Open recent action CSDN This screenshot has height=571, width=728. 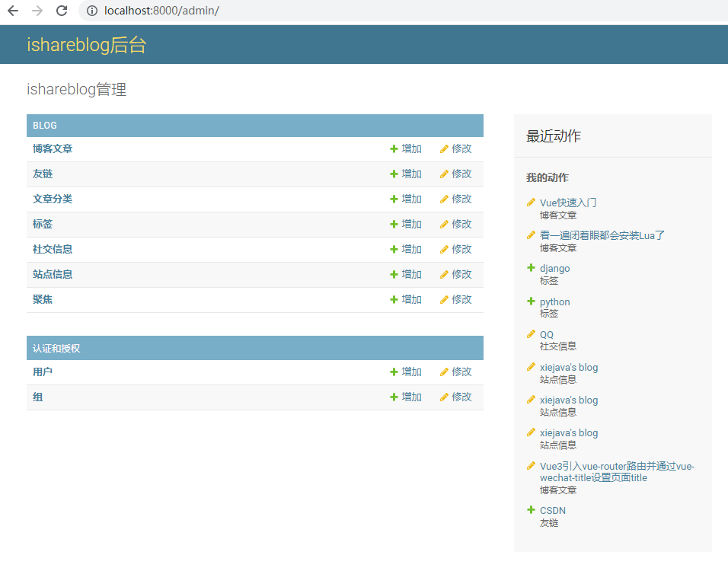(552, 510)
